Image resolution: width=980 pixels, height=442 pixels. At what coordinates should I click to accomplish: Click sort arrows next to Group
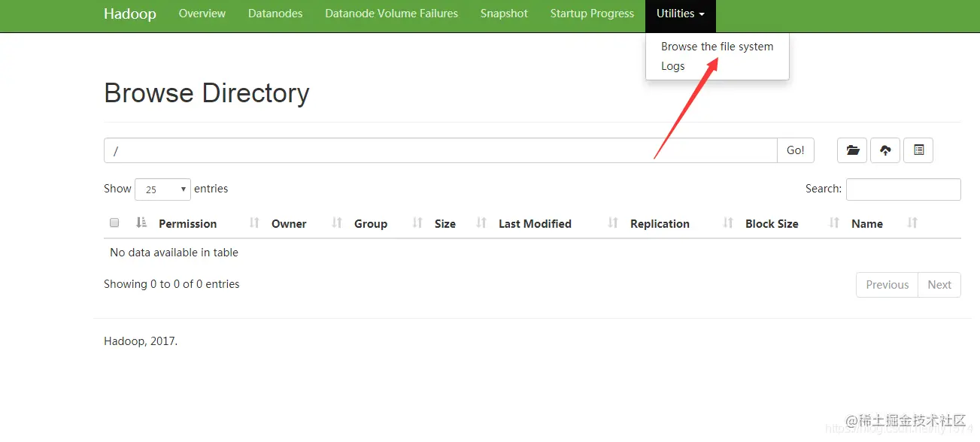[x=417, y=223]
